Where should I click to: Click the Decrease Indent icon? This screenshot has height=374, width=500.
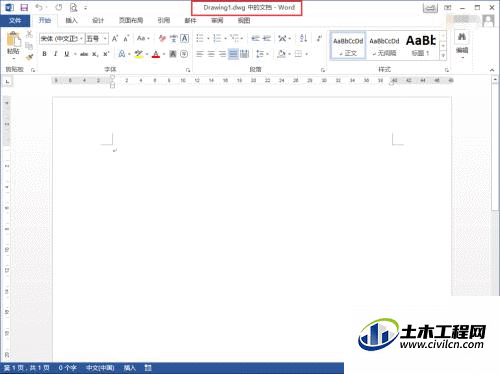click(x=255, y=39)
